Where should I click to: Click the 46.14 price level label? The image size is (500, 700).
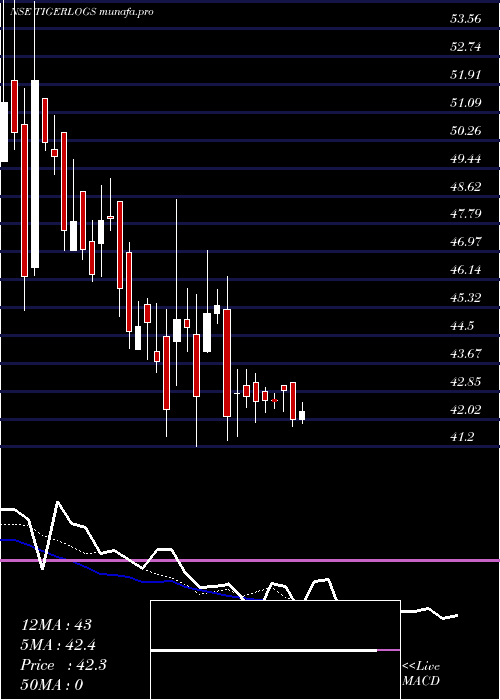coord(466,270)
